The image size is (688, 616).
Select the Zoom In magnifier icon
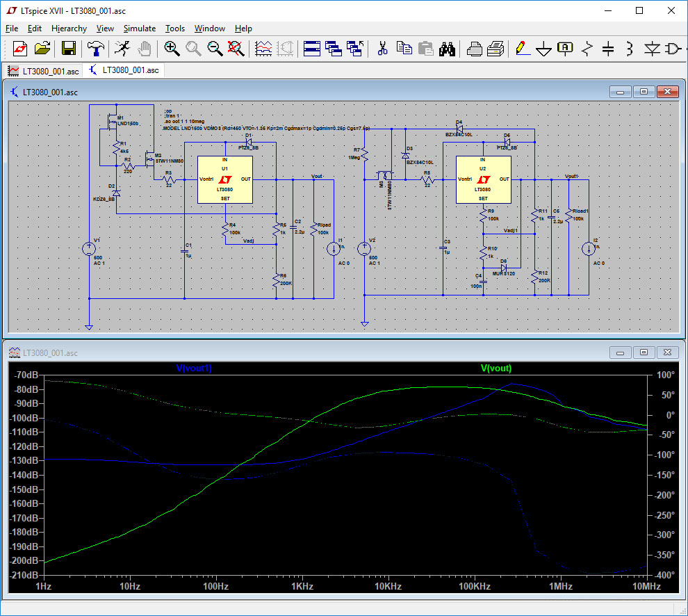[x=172, y=48]
